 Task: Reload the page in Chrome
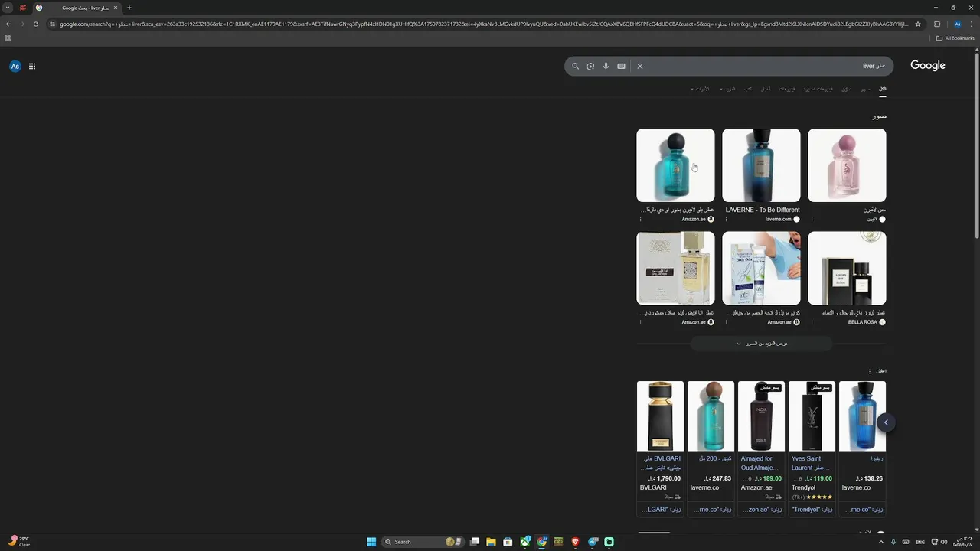(x=35, y=24)
